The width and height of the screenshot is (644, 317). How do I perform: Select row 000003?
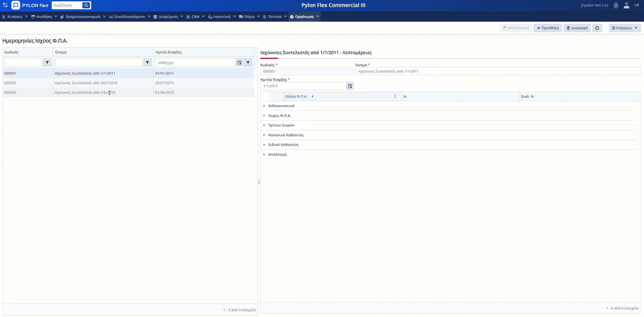(128, 92)
